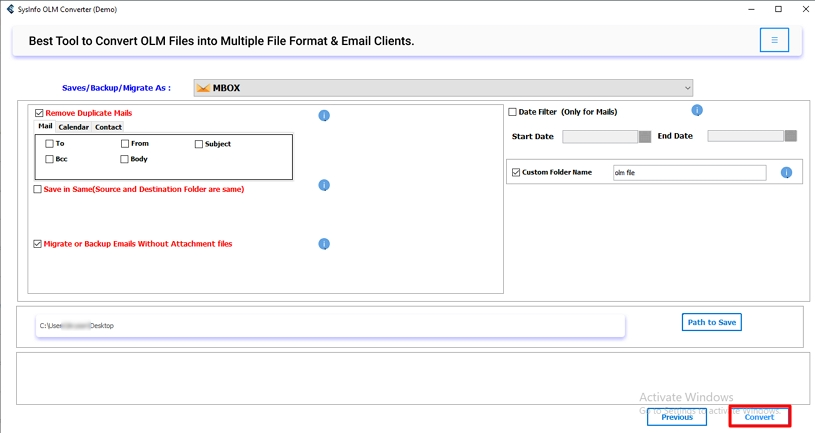Tick the Subject checkbox
Image resolution: width=815 pixels, height=433 pixels.
coord(199,144)
